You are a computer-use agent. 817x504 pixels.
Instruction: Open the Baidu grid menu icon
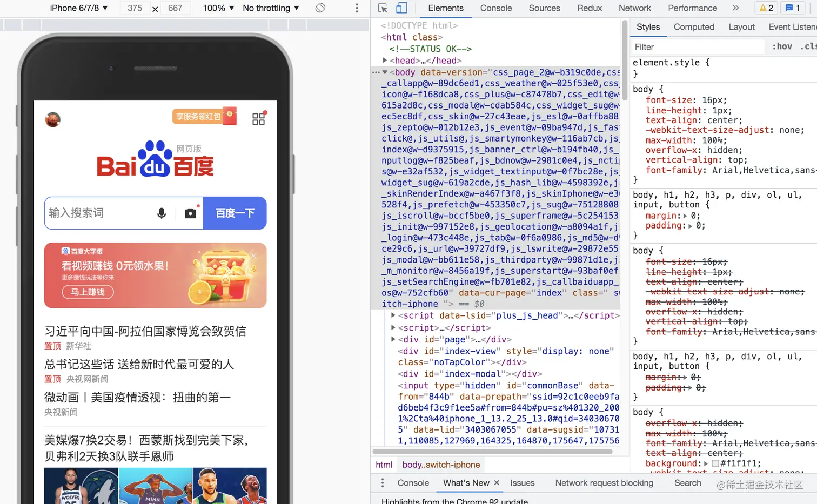click(259, 118)
